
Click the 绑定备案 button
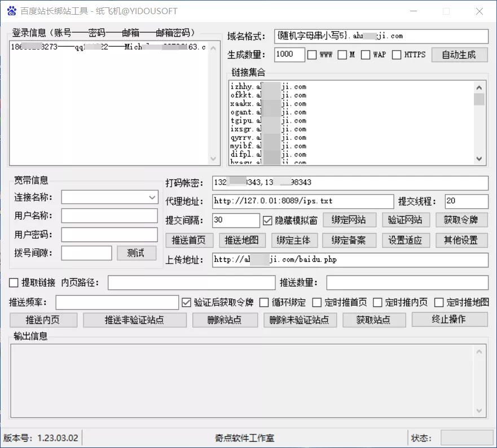[349, 240]
